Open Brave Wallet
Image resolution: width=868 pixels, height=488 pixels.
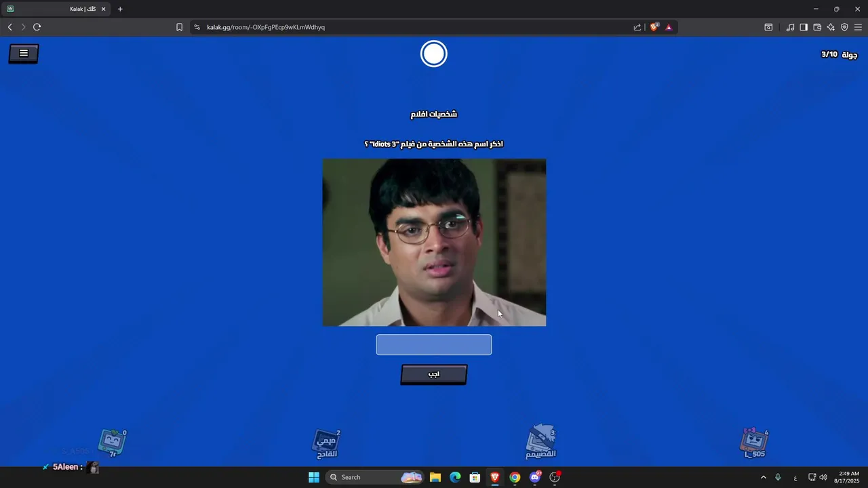pyautogui.click(x=817, y=27)
